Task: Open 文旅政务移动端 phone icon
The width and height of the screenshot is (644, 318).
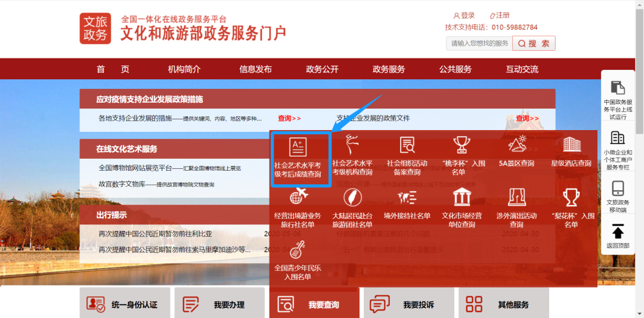Action: 618,189
